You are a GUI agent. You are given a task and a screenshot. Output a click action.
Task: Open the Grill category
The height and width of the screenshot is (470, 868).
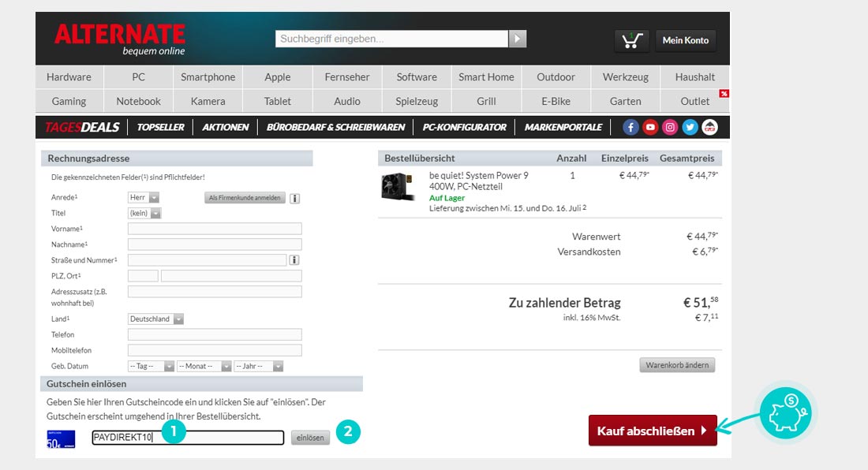tap(486, 101)
